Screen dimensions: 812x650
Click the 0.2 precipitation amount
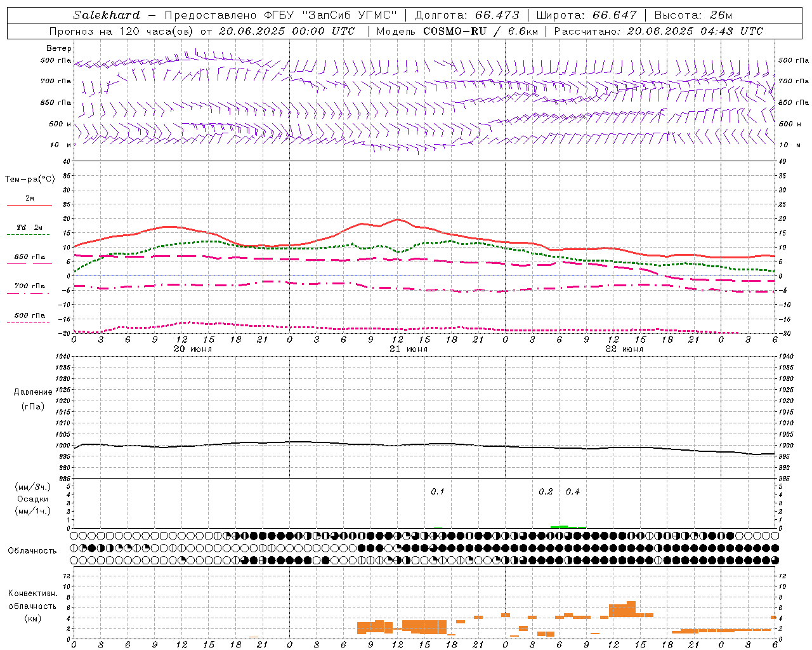(546, 492)
